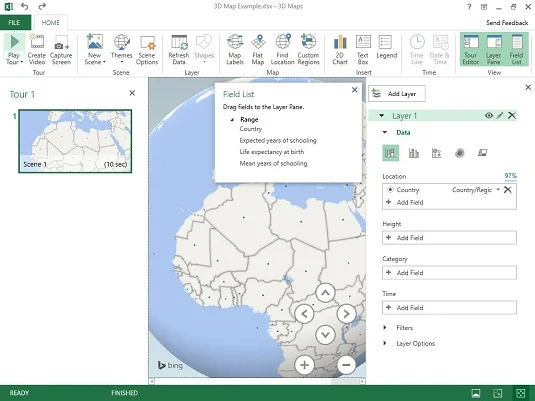
Task: Open the FILE tab
Action: [15, 23]
